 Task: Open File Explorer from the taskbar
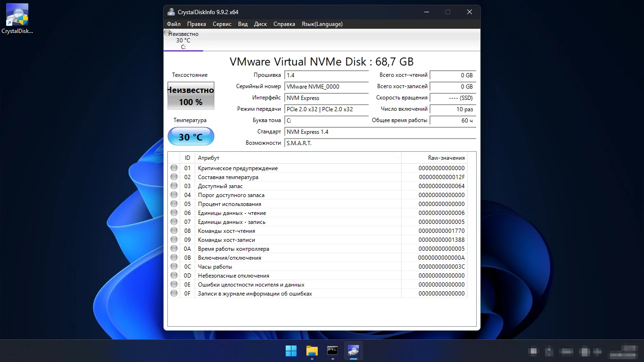click(312, 351)
